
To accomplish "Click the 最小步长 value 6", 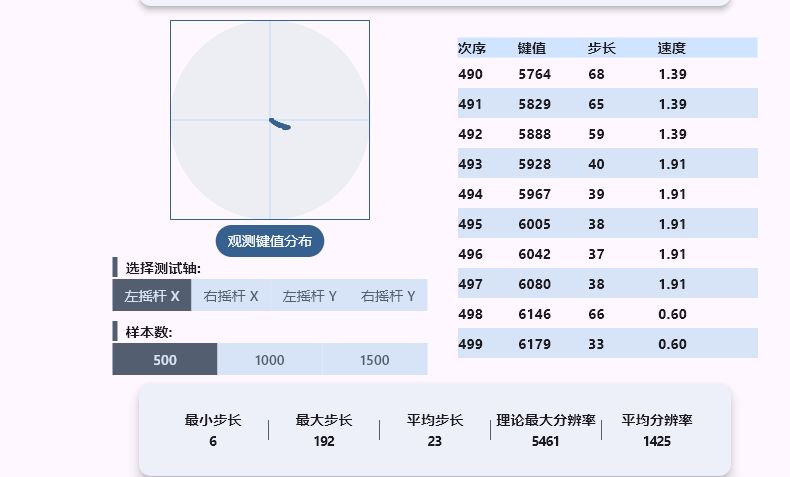I will point(213,441).
